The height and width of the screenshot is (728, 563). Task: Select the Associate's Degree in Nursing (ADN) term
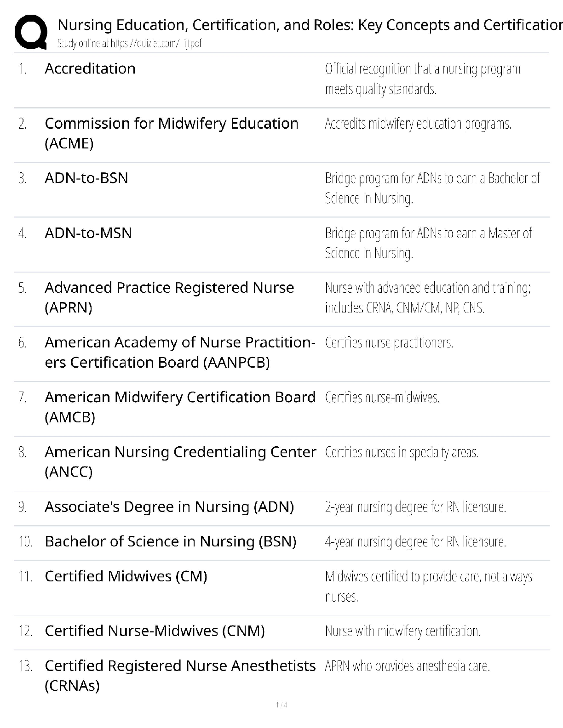click(169, 507)
